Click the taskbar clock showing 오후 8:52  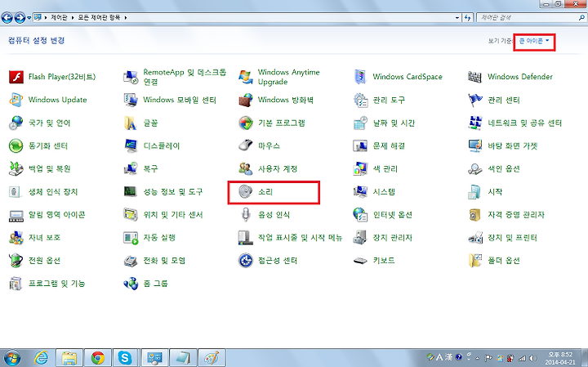point(560,358)
